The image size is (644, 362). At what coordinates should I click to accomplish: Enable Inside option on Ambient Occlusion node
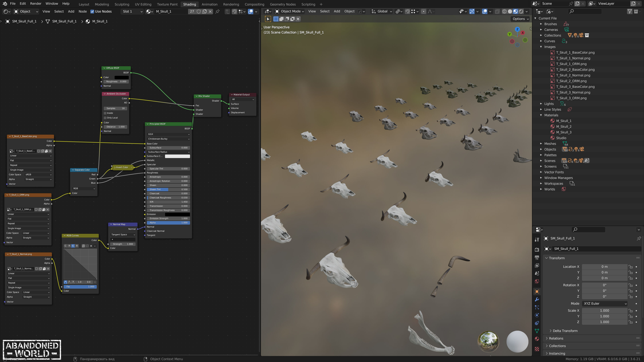[x=105, y=113]
